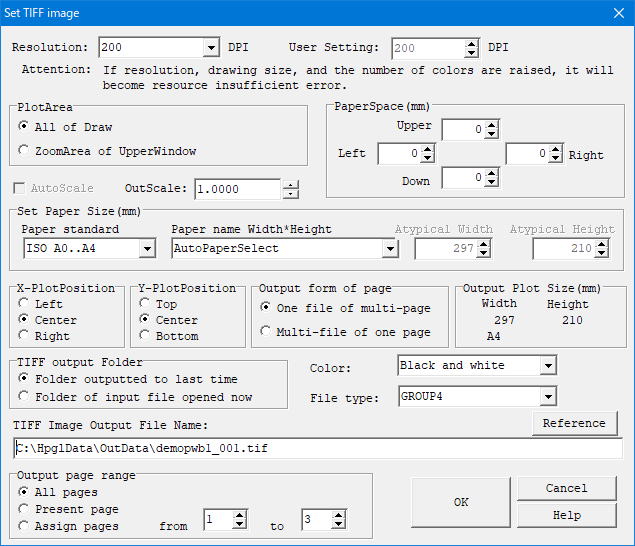Image resolution: width=635 pixels, height=546 pixels.
Task: Click the from page number field
Action: pyautogui.click(x=219, y=520)
